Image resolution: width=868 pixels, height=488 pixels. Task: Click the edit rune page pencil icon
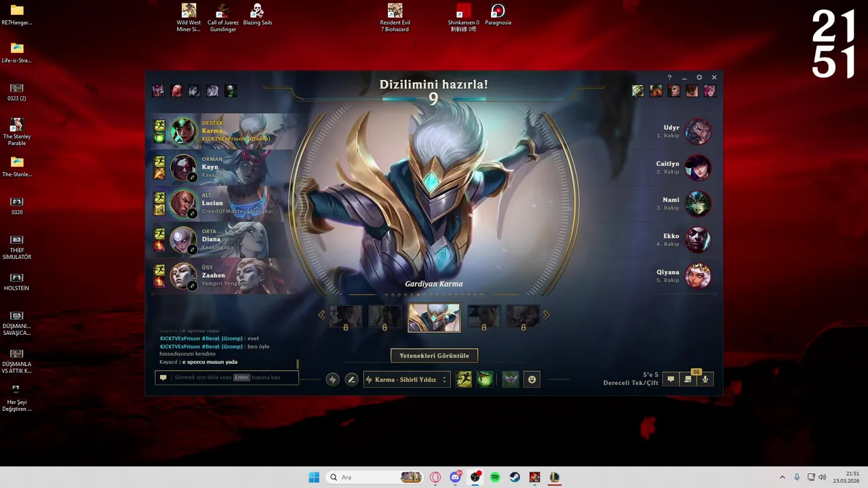pyautogui.click(x=351, y=380)
